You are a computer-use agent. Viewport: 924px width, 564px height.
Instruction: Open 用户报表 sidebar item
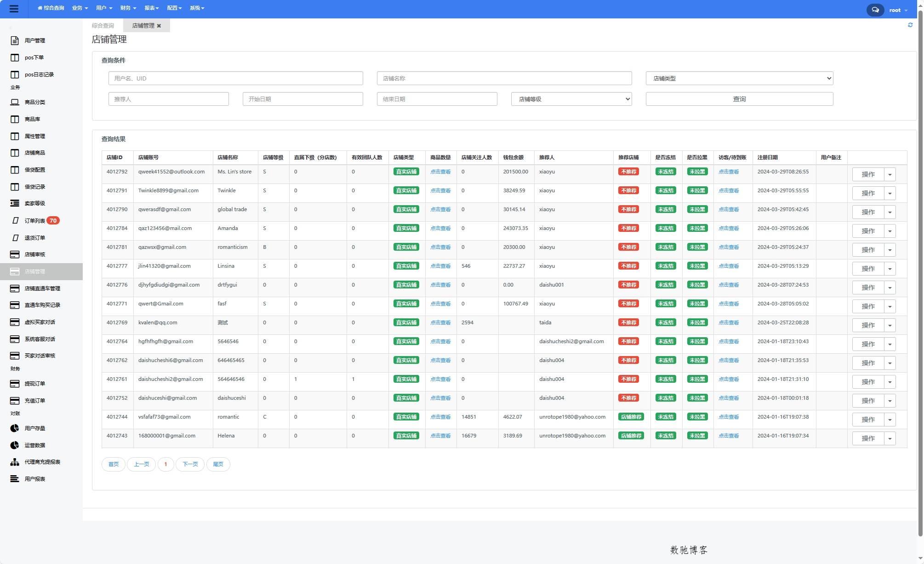tap(35, 479)
